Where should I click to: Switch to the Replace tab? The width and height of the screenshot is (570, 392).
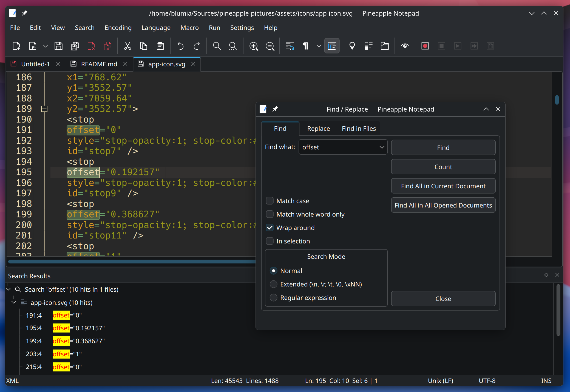[318, 129]
